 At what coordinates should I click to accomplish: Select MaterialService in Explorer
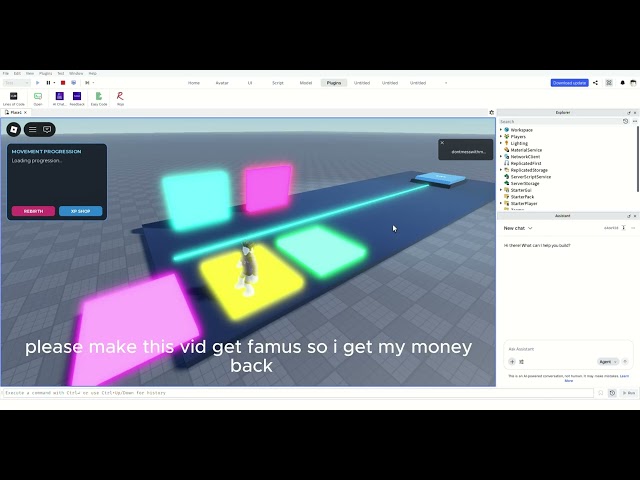tap(526, 150)
